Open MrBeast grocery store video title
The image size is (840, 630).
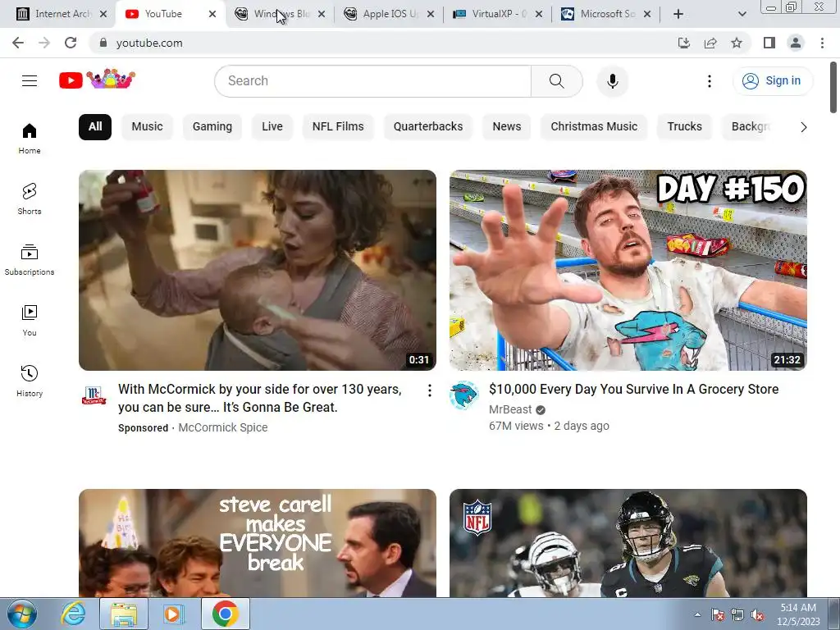(633, 390)
